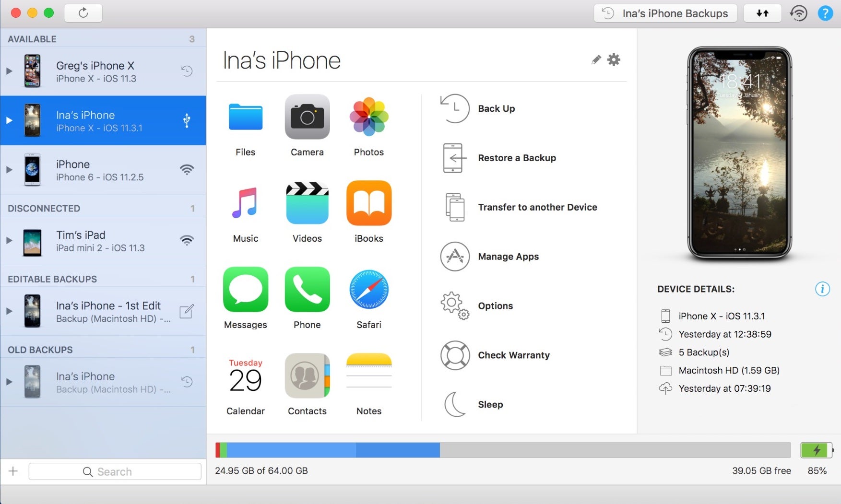Click '39.05 GB free' text
The image size is (841, 504).
coord(761,470)
